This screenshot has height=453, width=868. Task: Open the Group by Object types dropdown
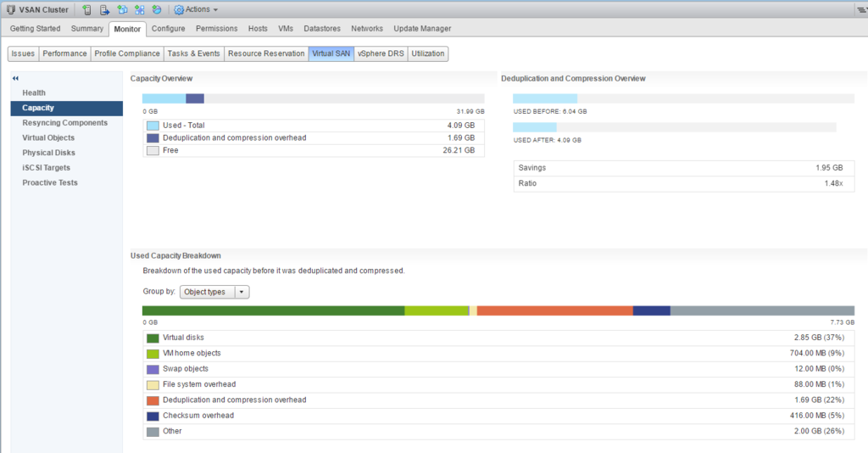tap(214, 292)
